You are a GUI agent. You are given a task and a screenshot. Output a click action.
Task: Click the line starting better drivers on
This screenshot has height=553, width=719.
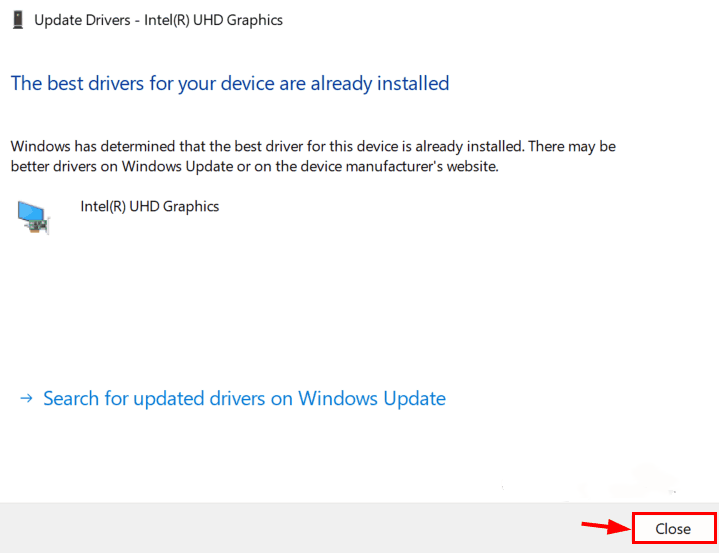254,166
